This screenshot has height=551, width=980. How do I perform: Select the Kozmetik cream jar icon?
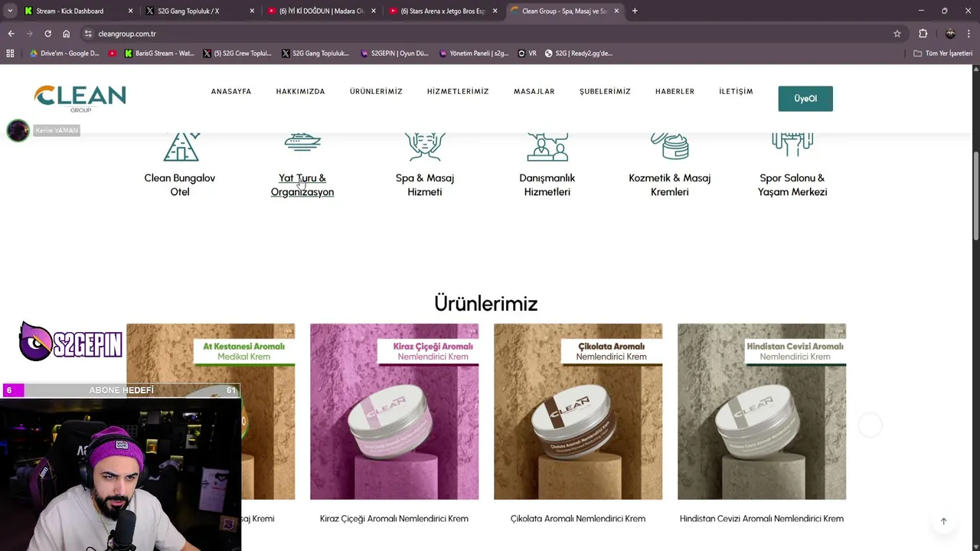[670, 145]
